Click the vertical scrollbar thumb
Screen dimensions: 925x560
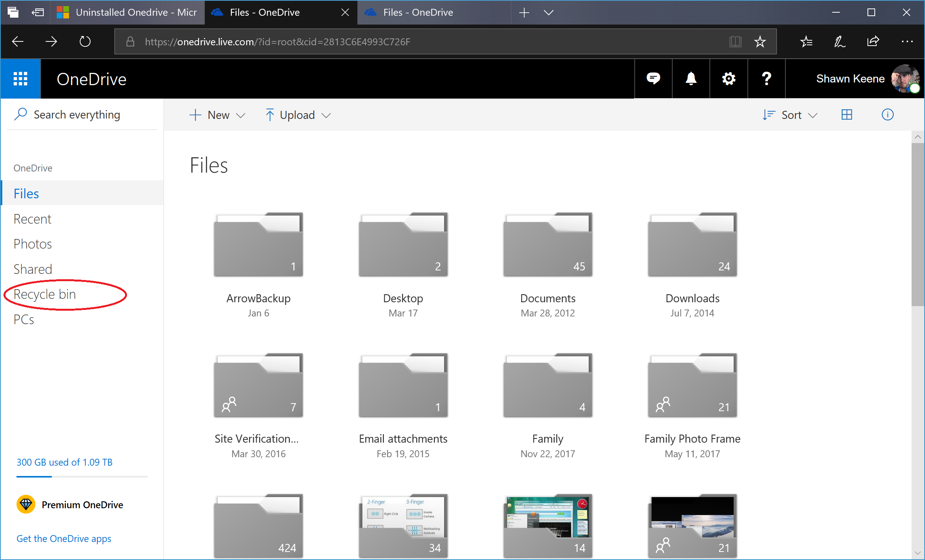pos(918,224)
